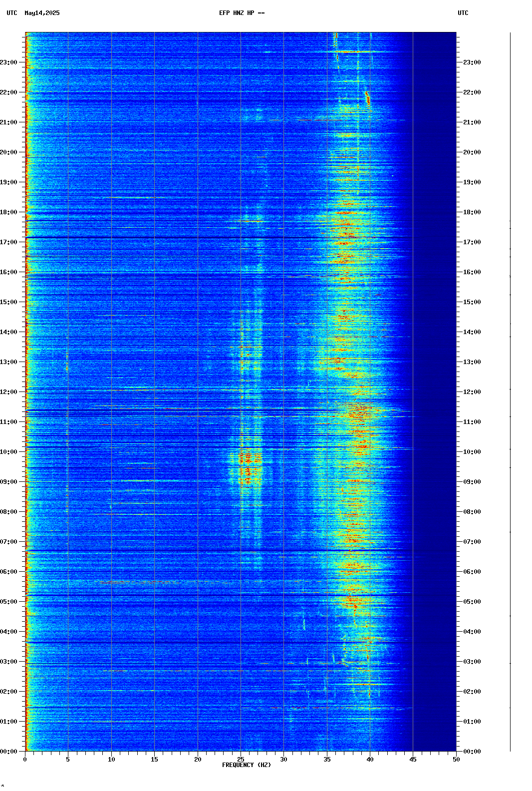This screenshot has width=532, height=791.
Task: Select the '30' frequency tick label
Action: pos(283,760)
